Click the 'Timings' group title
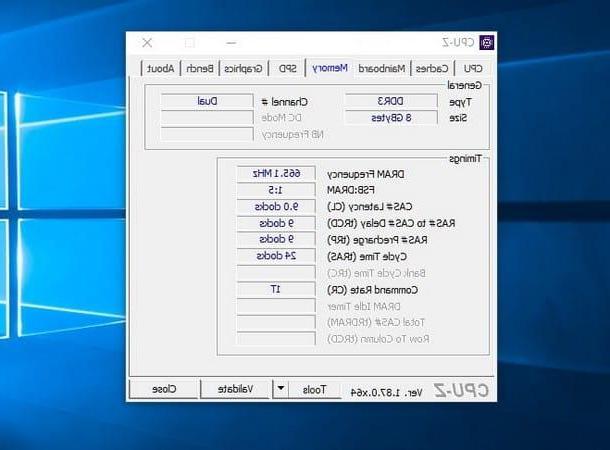This screenshot has width=610, height=450. (465, 159)
